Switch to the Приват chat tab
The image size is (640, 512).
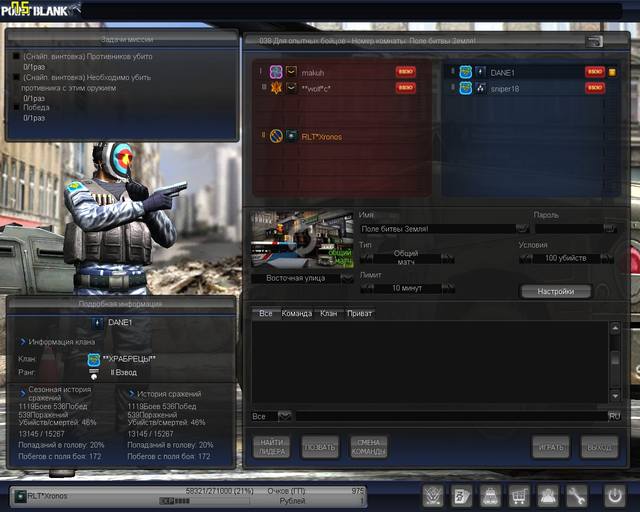[x=359, y=314]
